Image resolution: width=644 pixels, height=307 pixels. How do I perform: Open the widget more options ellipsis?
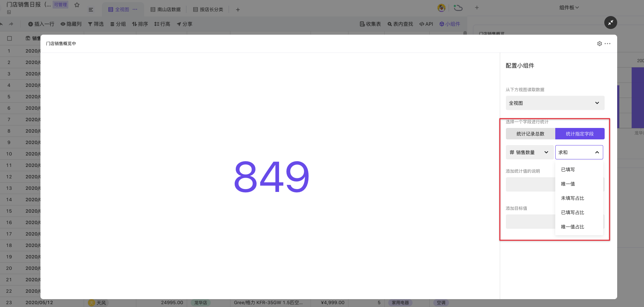(x=608, y=44)
